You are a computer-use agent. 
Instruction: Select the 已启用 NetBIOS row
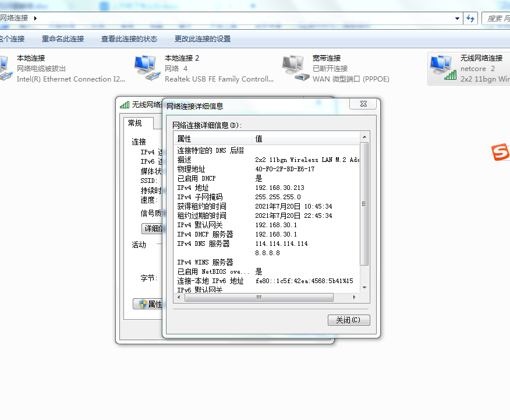click(267, 271)
